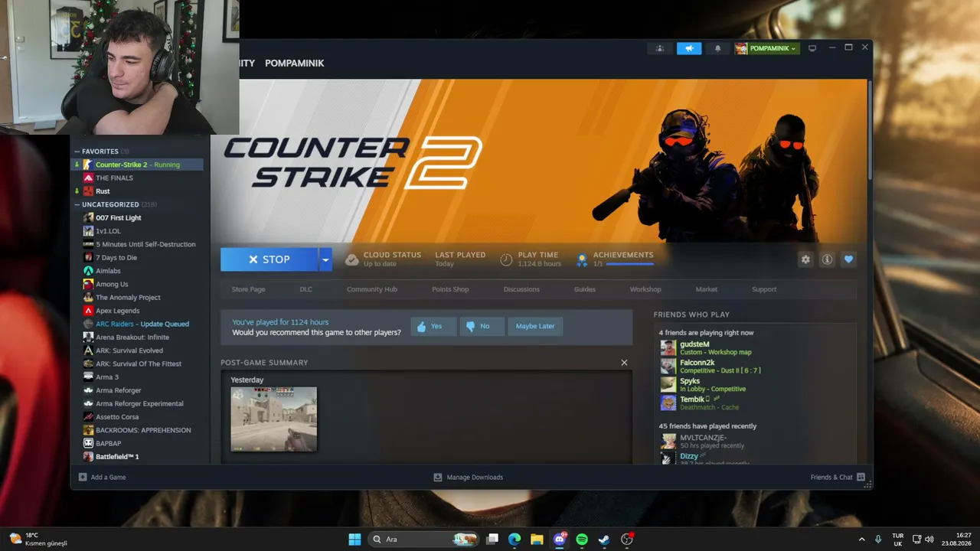980x551 pixels.
Task: Collapse the Uncategorized category
Action: (x=77, y=204)
